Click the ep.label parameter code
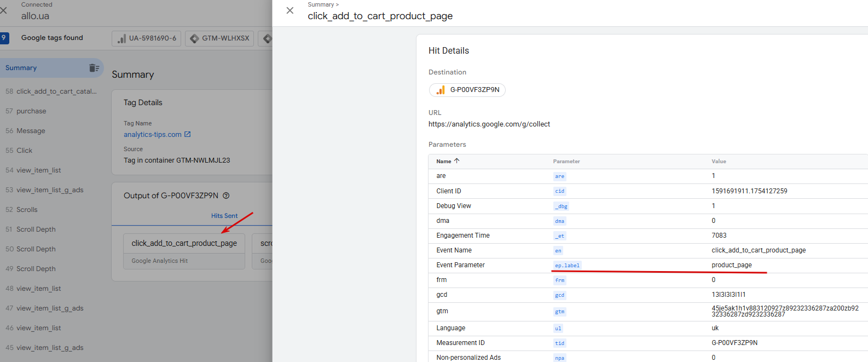868x362 pixels. 567,266
